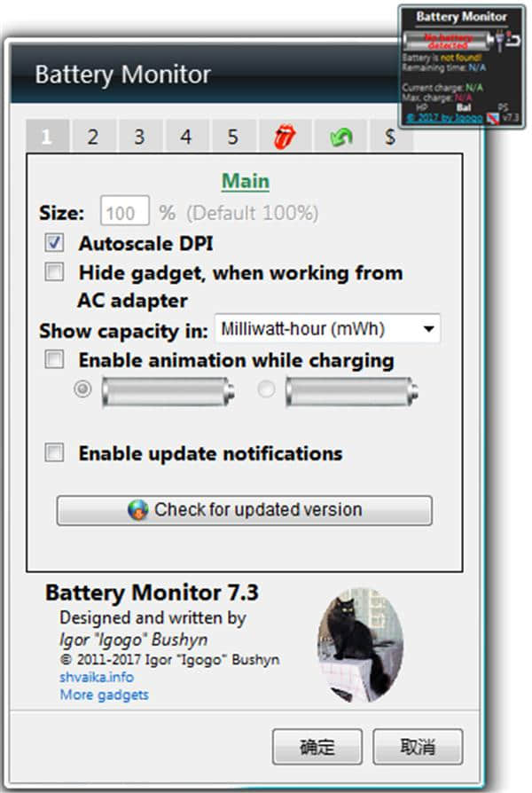The height and width of the screenshot is (793, 532).
Task: Open the shvaika.info link
Action: 96,677
